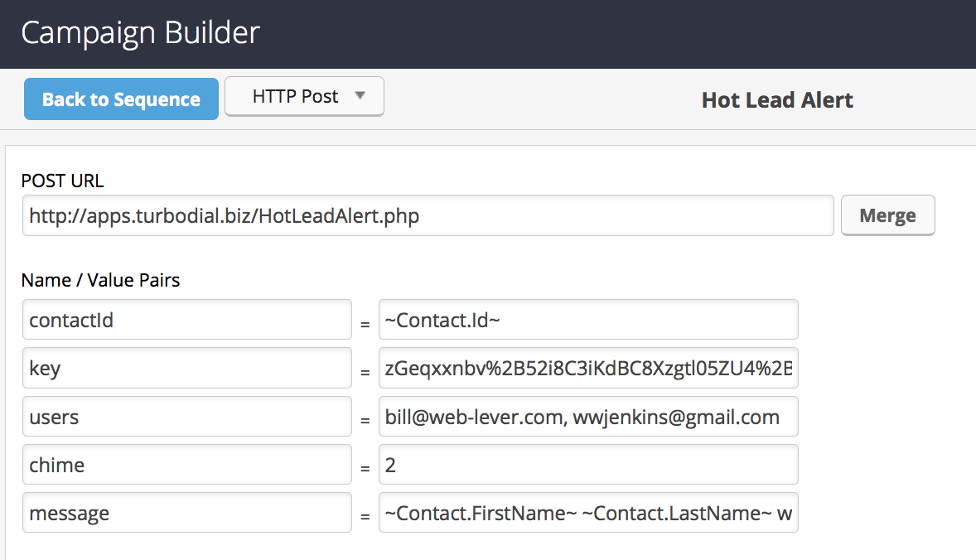Select the contactId name field
Viewport: 976px width, 560px height.
(186, 319)
